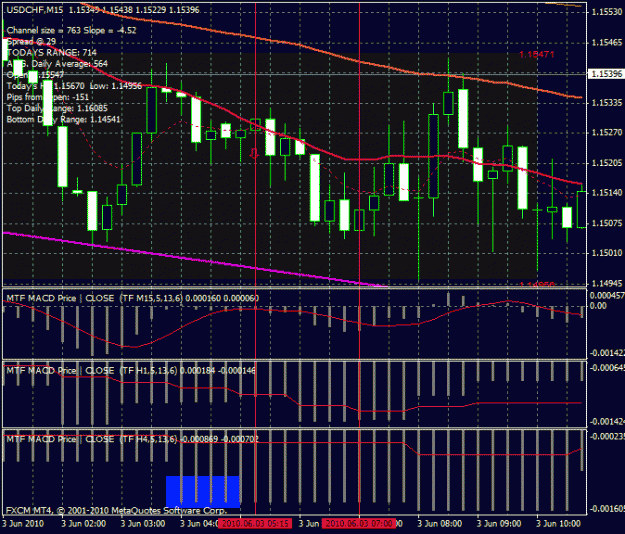Viewport: 625px width, 534px height.
Task: Click the FXCM MT4 MetaQuotes copyright text
Action: point(116,510)
